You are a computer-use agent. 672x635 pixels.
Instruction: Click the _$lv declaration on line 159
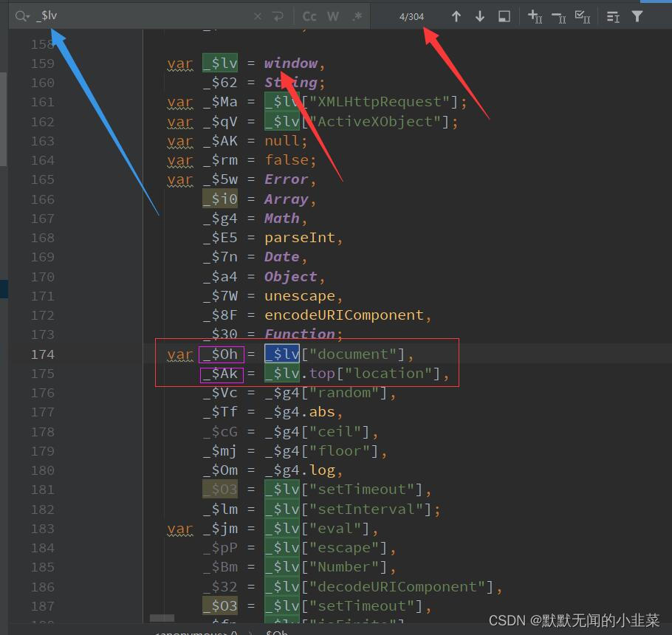220,63
